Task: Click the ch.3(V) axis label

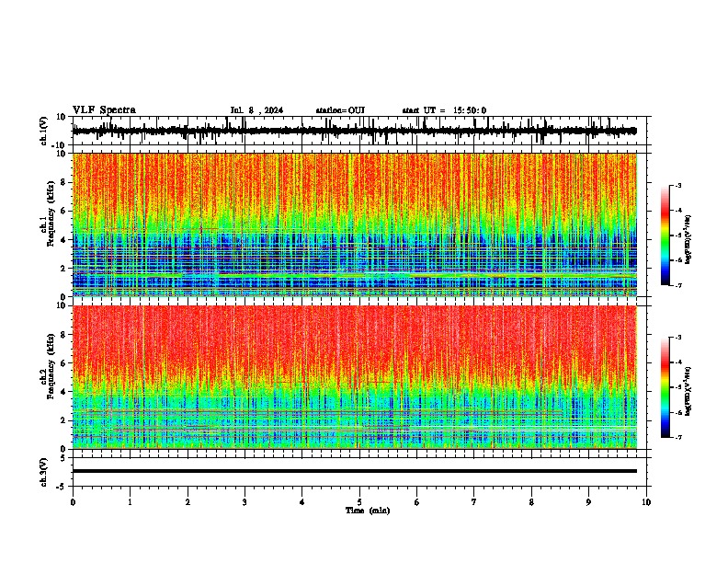Action: [44, 472]
